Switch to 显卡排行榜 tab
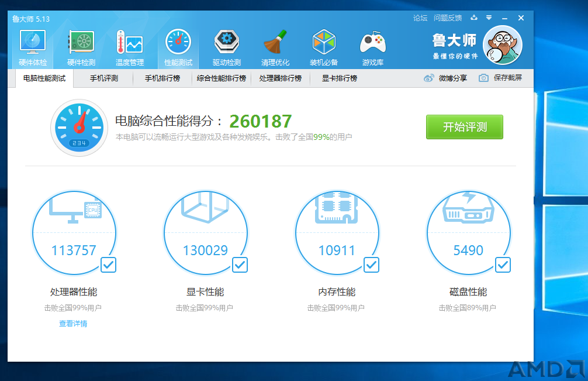This screenshot has width=588, height=381. pos(340,78)
